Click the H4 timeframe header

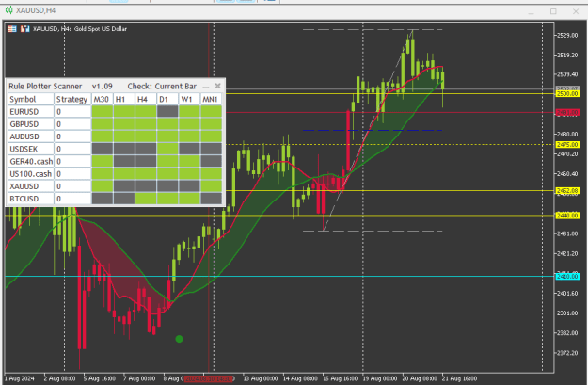click(146, 99)
